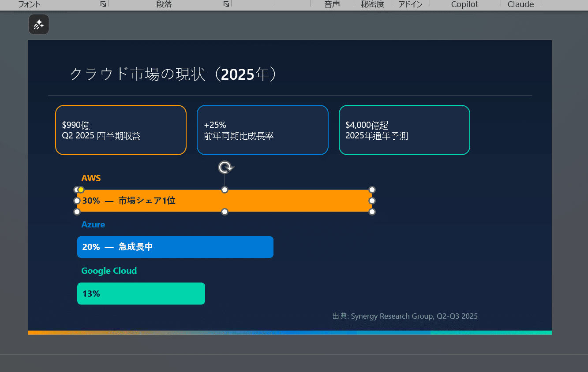Click the Claude group label in the ribbon

pos(521,4)
